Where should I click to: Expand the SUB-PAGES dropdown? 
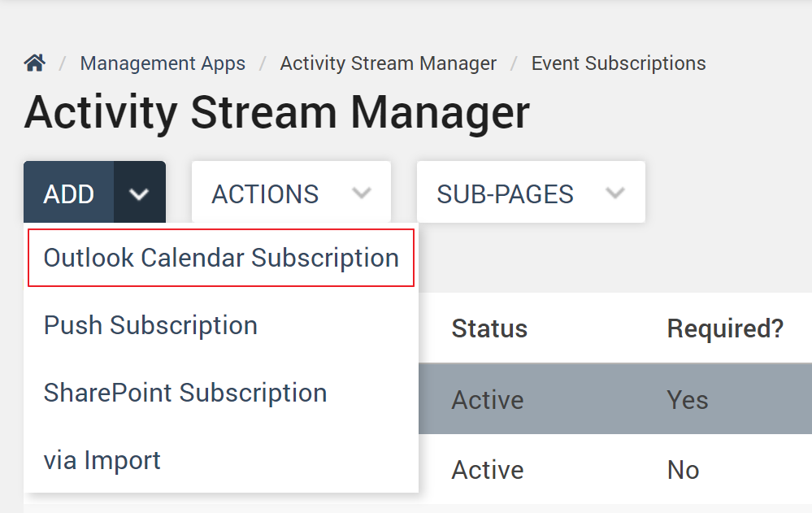tap(530, 194)
